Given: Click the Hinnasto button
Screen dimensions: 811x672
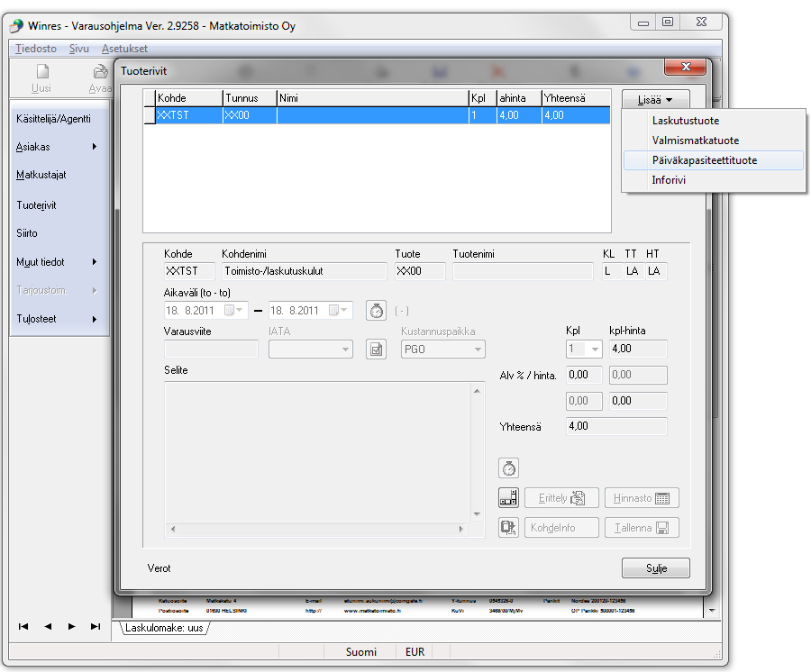Looking at the screenshot, I should [x=642, y=498].
